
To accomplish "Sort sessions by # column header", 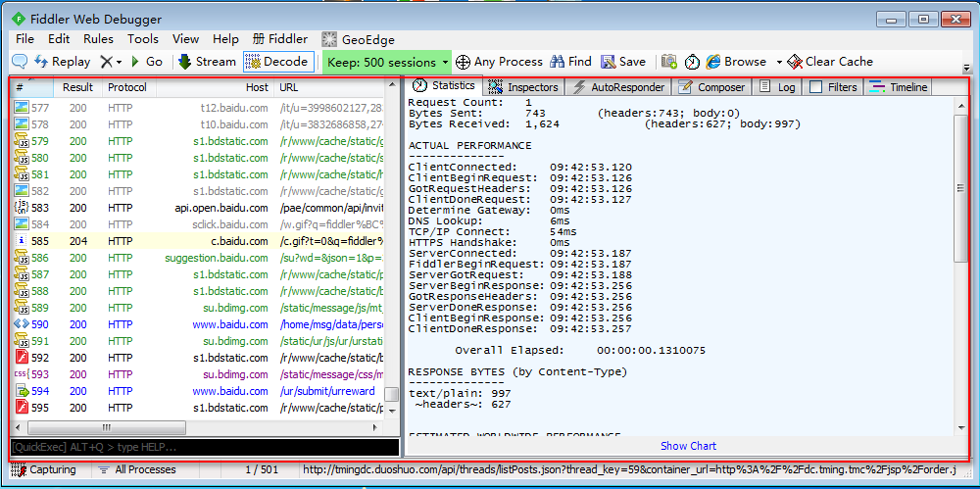I will [x=32, y=87].
